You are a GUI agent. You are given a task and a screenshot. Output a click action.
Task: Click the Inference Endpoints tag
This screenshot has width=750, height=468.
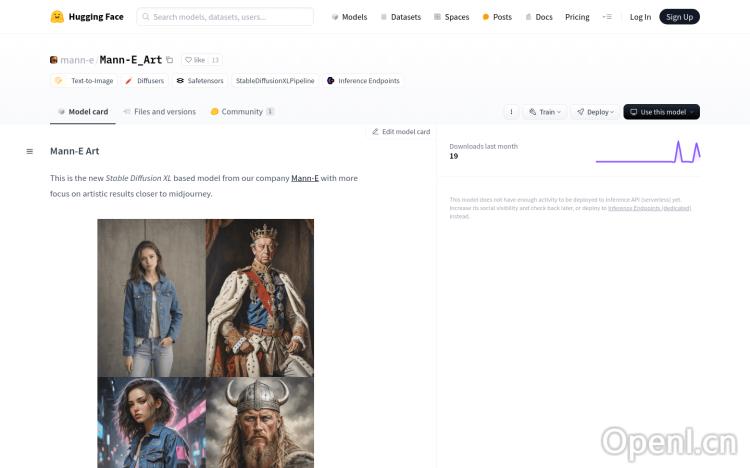pyautogui.click(x=363, y=80)
